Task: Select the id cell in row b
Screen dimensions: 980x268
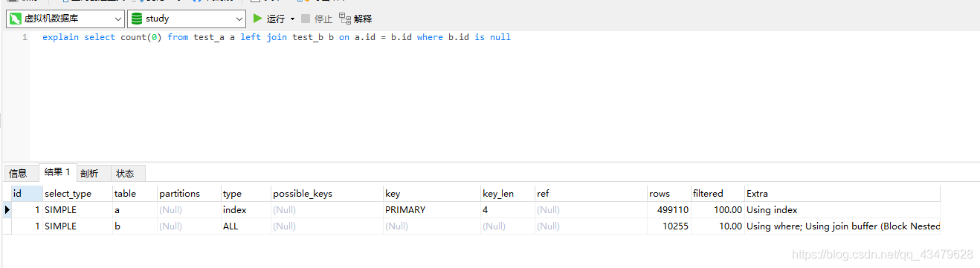Action: [x=27, y=226]
